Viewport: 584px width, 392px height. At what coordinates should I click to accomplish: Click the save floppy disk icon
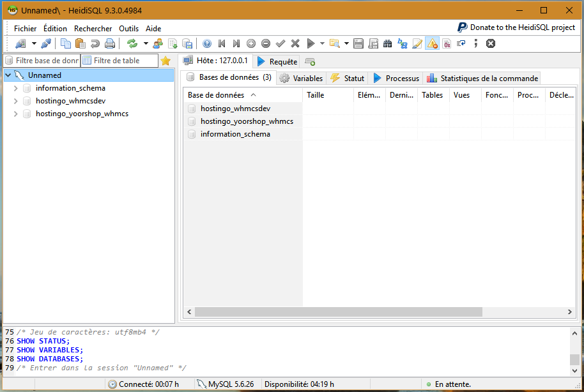click(x=358, y=43)
